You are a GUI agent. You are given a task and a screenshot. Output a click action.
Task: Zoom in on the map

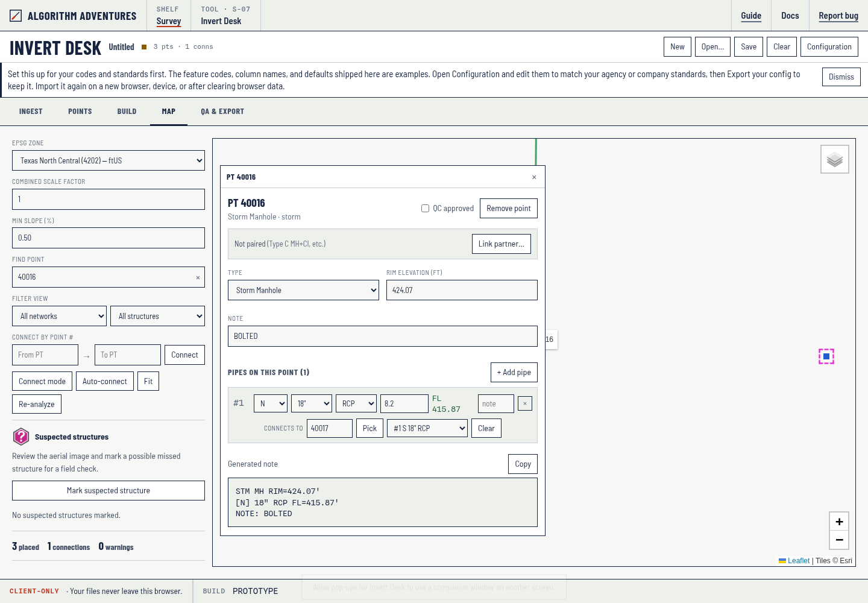pos(839,522)
